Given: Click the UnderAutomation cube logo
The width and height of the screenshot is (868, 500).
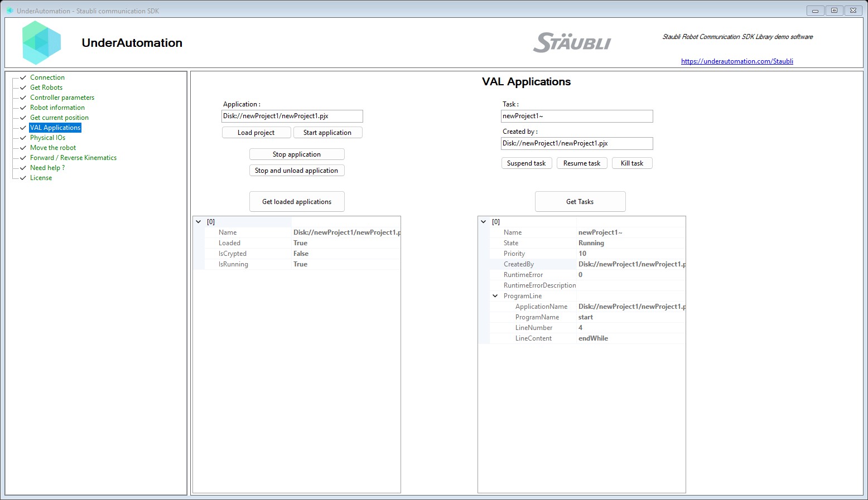Looking at the screenshot, I should (x=41, y=42).
